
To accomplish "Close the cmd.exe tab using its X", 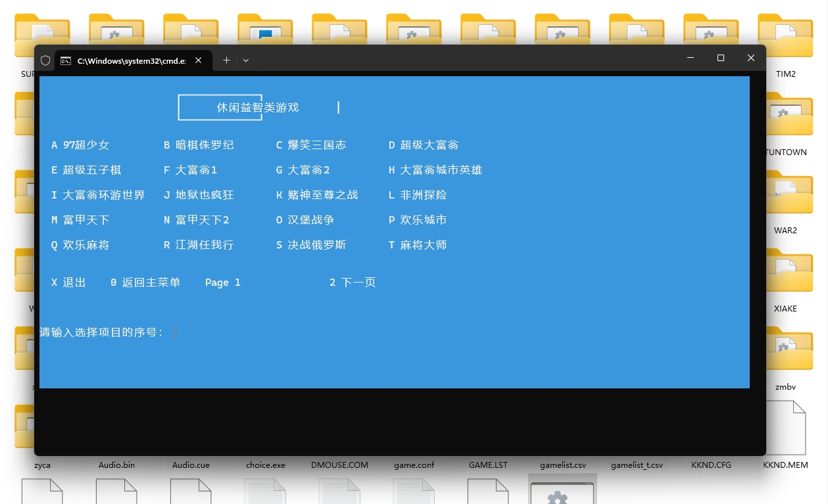I will pos(199,60).
